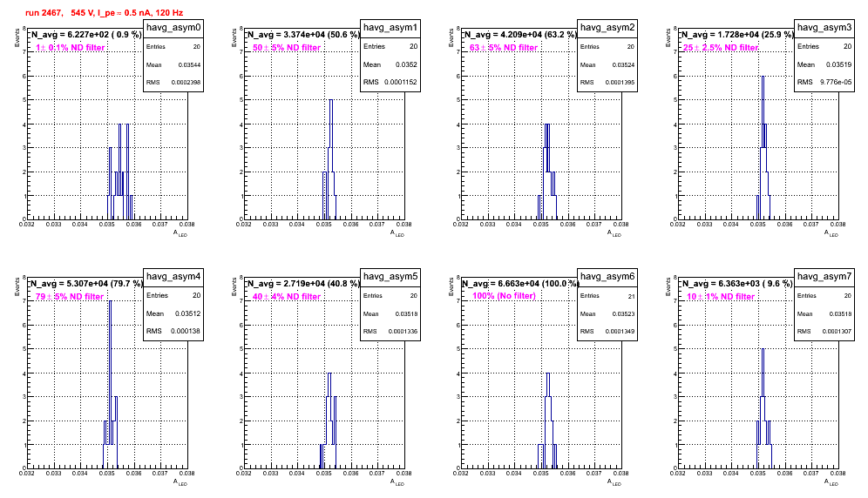Pick the magenta 40± 4% ND filter text
The image size is (868, 498).
point(287,297)
